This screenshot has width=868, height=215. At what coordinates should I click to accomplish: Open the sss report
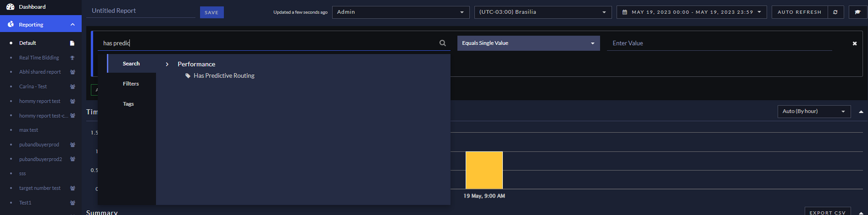(22, 174)
